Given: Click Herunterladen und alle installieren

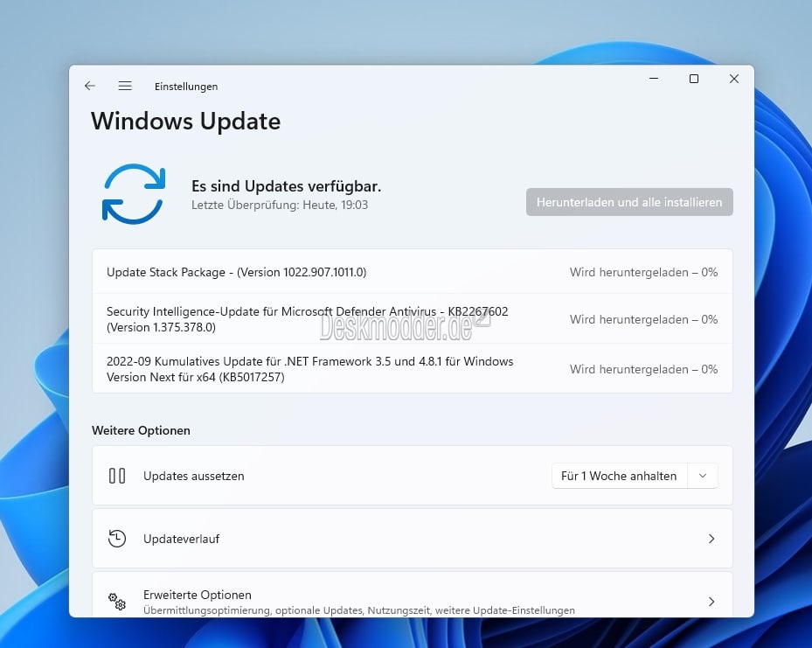Looking at the screenshot, I should (629, 202).
